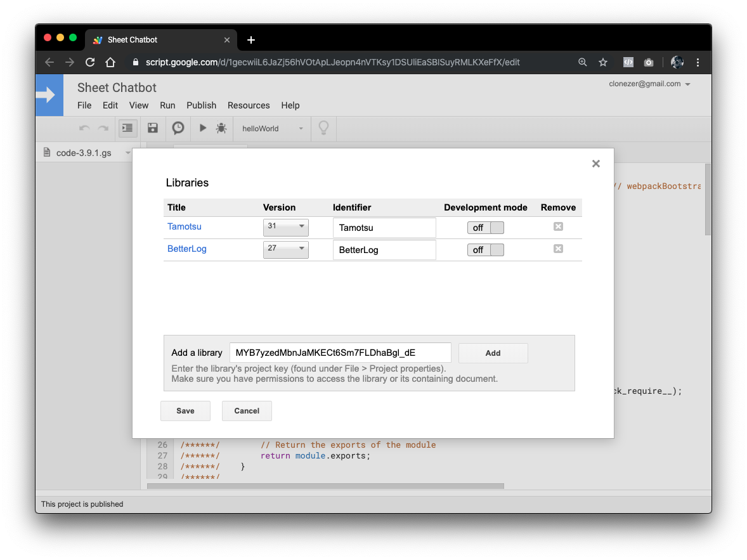Go forward in browser history
The width and height of the screenshot is (747, 560).
click(70, 62)
